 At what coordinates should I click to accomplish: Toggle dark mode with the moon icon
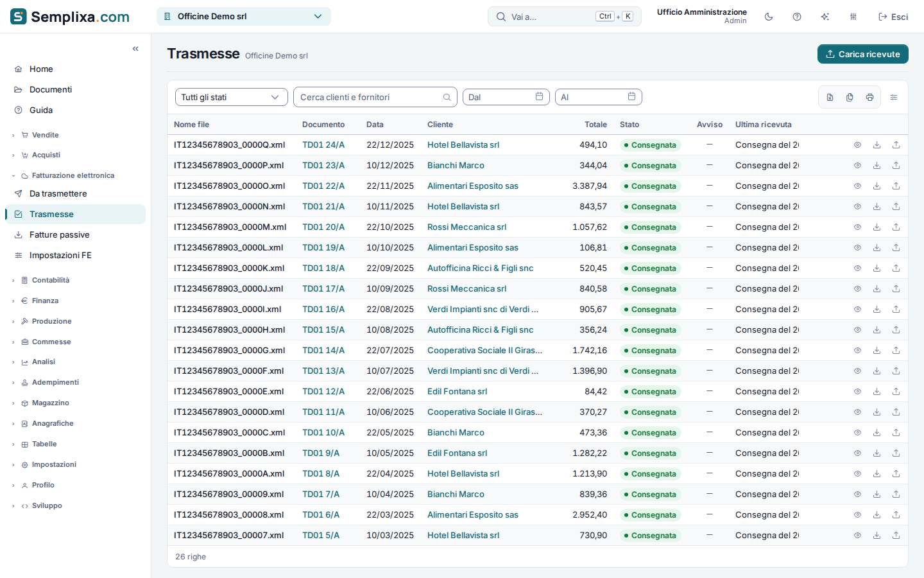coord(769,17)
